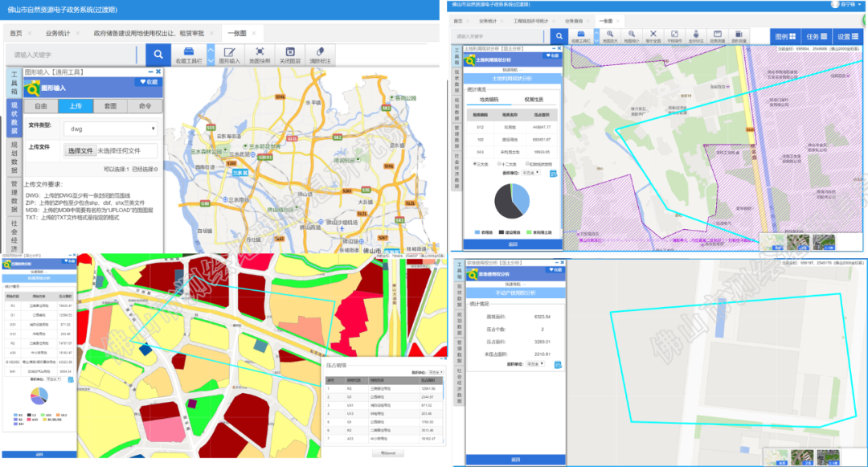This screenshot has width=868, height=467.
Task: Select the 图形输入 toolbar tool
Action: coord(229,55)
